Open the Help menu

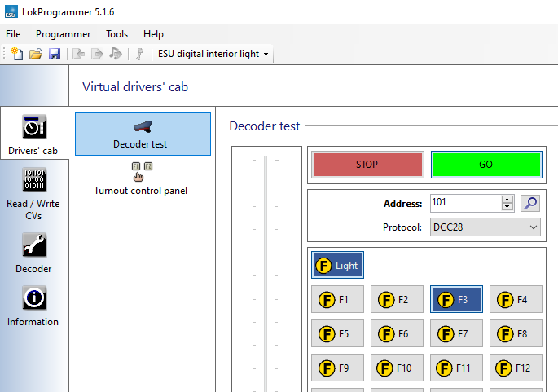[153, 34]
